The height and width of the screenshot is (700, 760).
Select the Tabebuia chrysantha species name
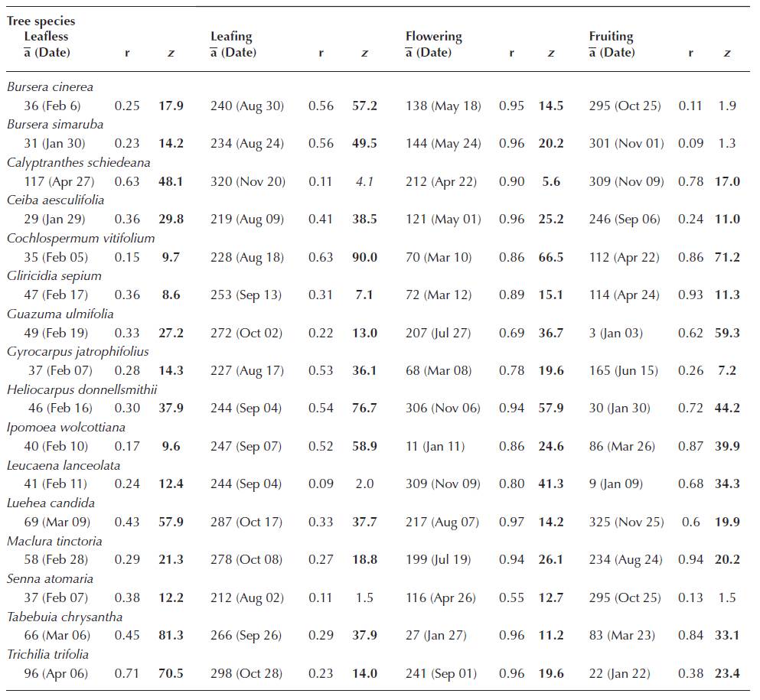[64, 617]
